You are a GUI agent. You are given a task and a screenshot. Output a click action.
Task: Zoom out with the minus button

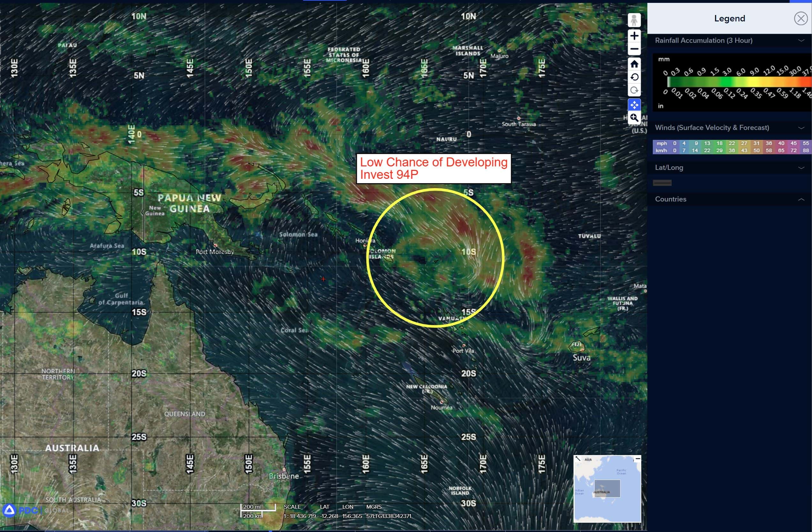pos(634,49)
